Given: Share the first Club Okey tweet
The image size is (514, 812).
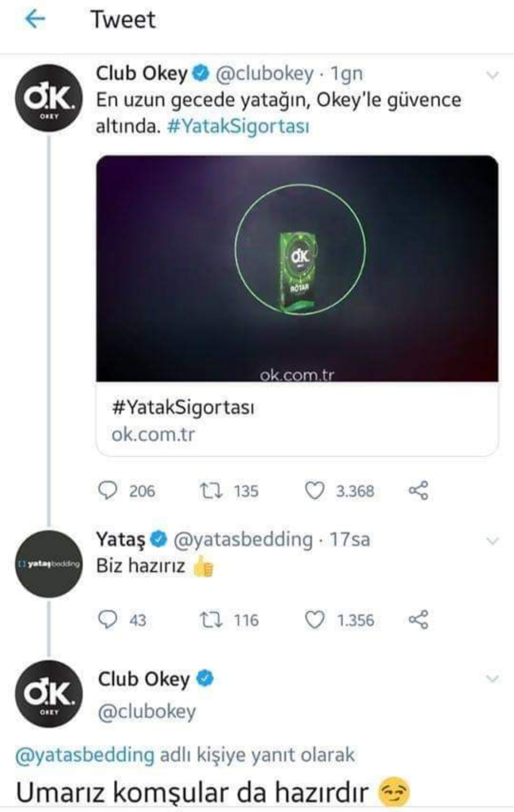Looking at the screenshot, I should 418,490.
